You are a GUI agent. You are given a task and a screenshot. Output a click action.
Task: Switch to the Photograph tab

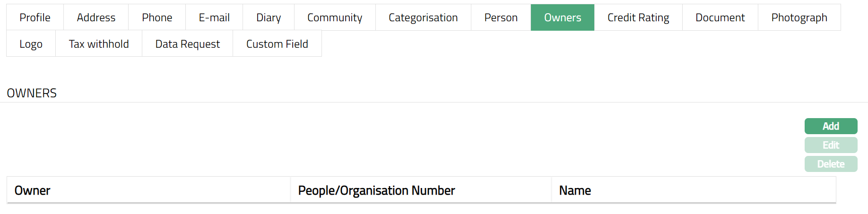coord(799,17)
